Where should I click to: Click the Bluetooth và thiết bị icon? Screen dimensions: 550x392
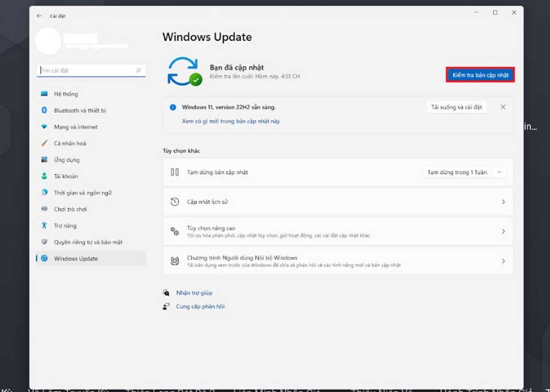tap(44, 110)
